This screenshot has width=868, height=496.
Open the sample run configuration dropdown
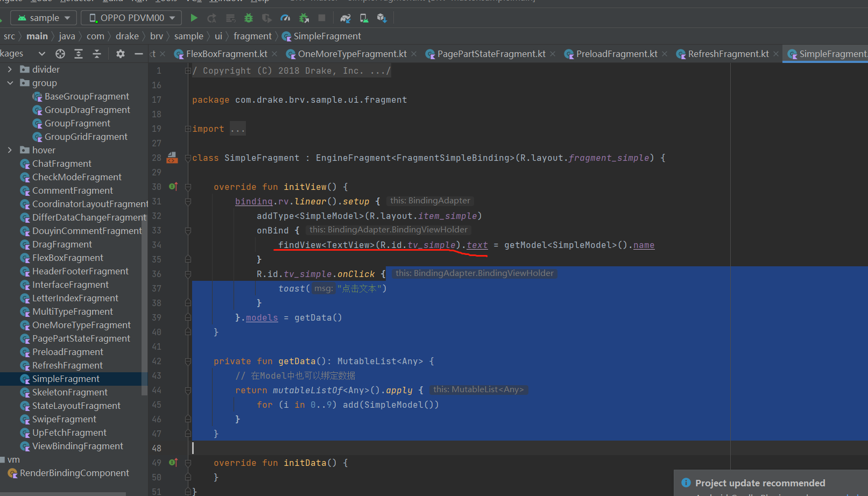tap(44, 18)
